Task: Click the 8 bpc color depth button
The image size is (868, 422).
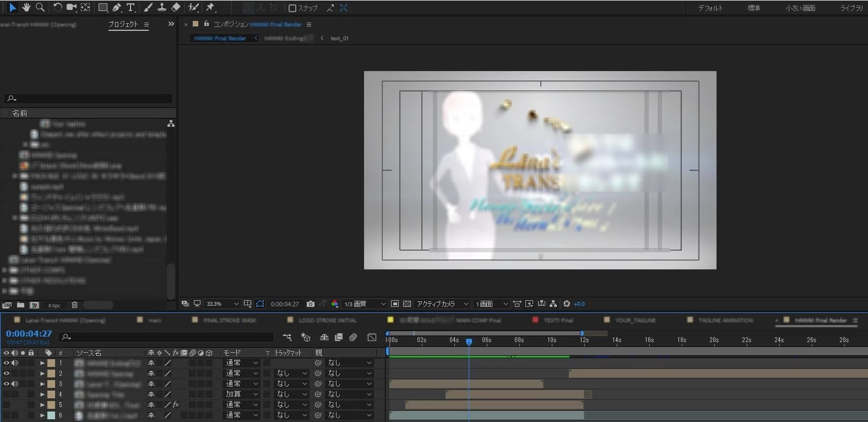Action: click(55, 305)
